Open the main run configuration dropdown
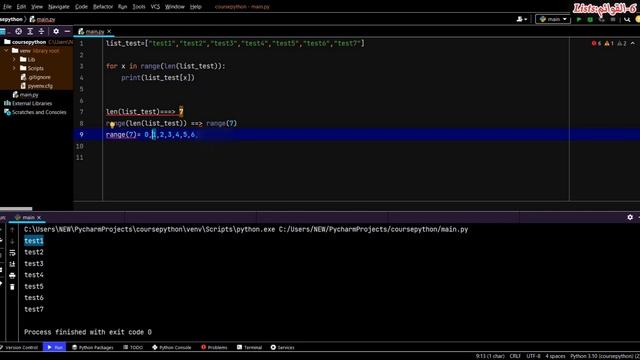This screenshot has width=640, height=360. click(x=553, y=19)
